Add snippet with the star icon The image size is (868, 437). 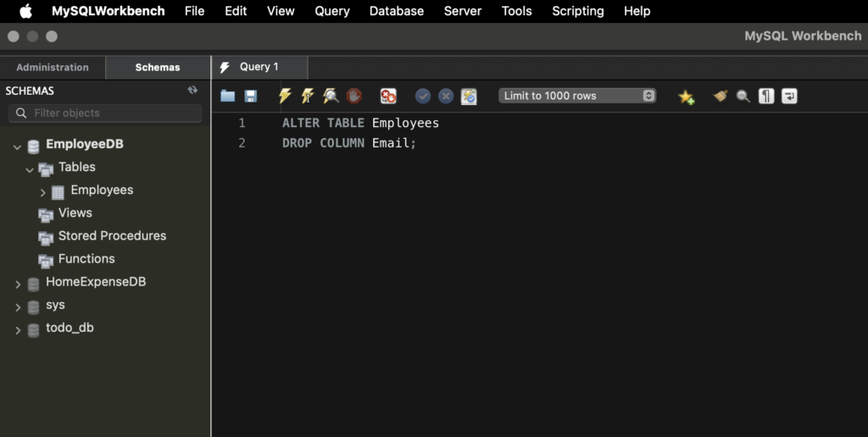(686, 97)
